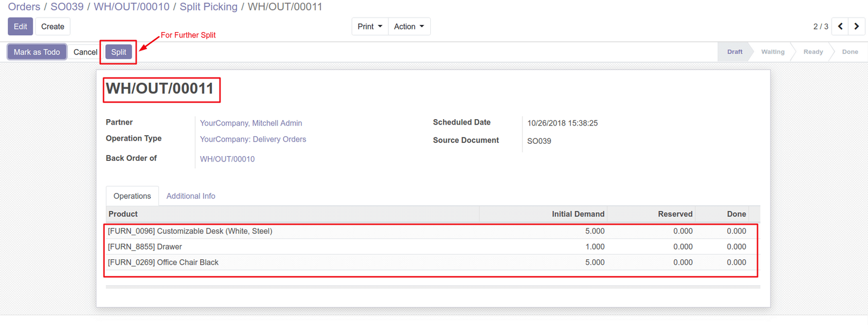Edit the current picking record
The width and height of the screenshot is (868, 325).
(x=20, y=26)
